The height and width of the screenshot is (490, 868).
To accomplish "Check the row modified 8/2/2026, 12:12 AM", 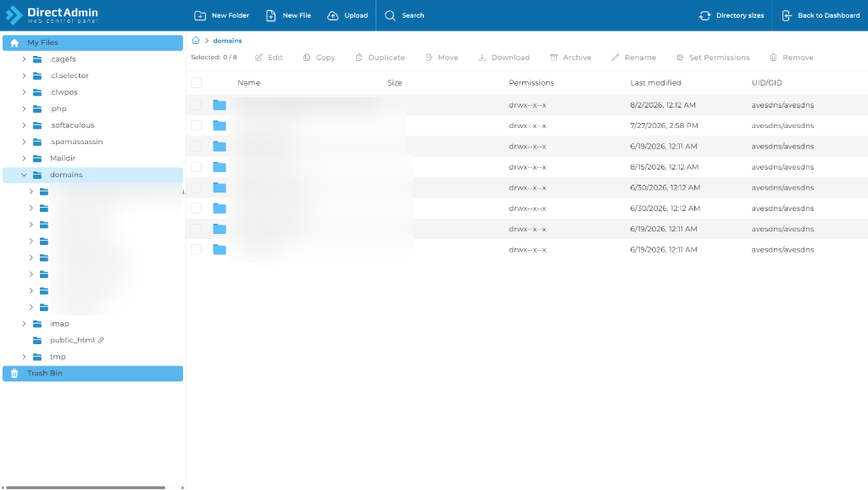I will point(196,105).
